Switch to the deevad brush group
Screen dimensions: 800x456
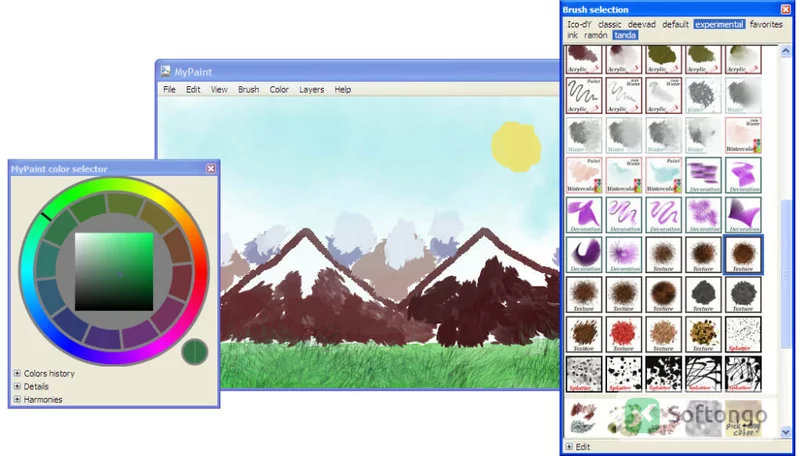pos(642,24)
